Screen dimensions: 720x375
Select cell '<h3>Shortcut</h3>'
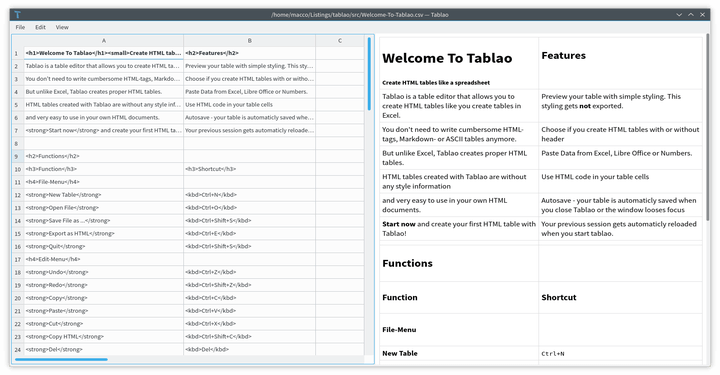249,169
